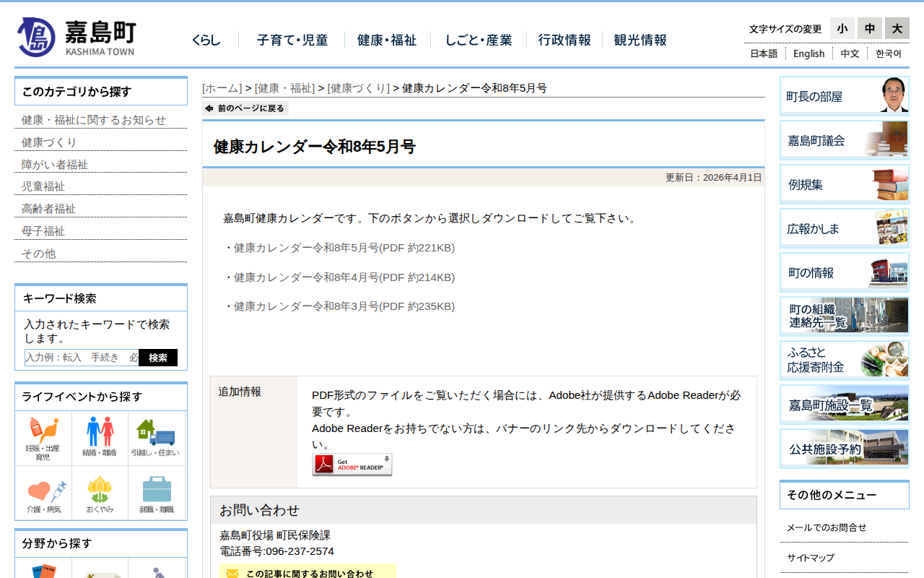Open the 健康・福祉 navigation menu

click(387, 40)
